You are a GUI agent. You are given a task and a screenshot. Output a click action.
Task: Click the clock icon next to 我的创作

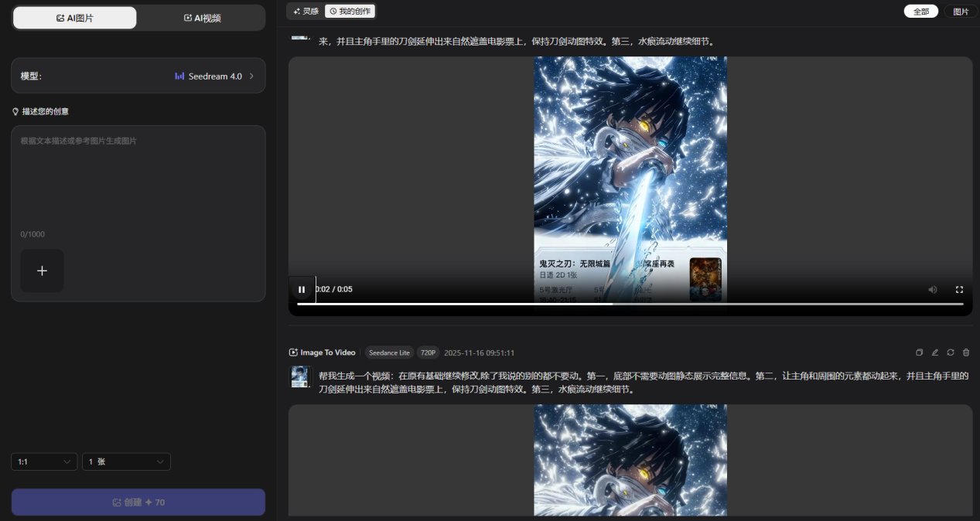(335, 11)
